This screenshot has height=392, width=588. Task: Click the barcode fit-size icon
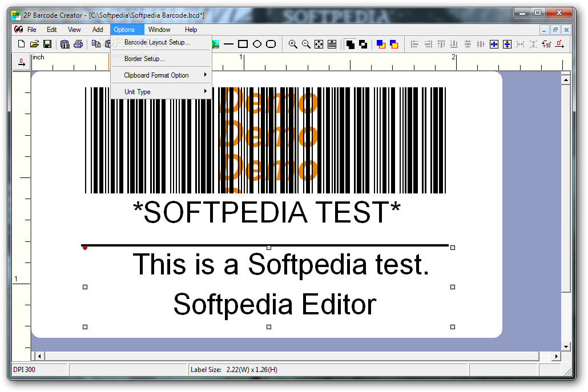332,45
